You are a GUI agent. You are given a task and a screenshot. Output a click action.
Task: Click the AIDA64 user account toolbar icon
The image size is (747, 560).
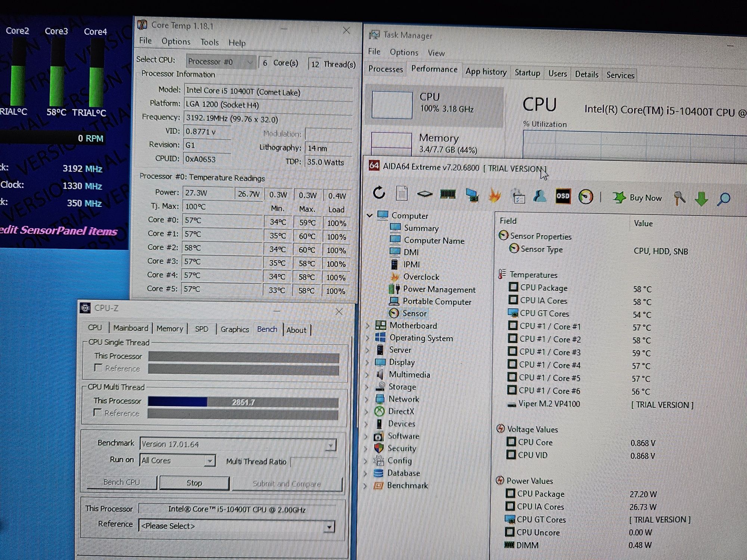click(x=540, y=196)
